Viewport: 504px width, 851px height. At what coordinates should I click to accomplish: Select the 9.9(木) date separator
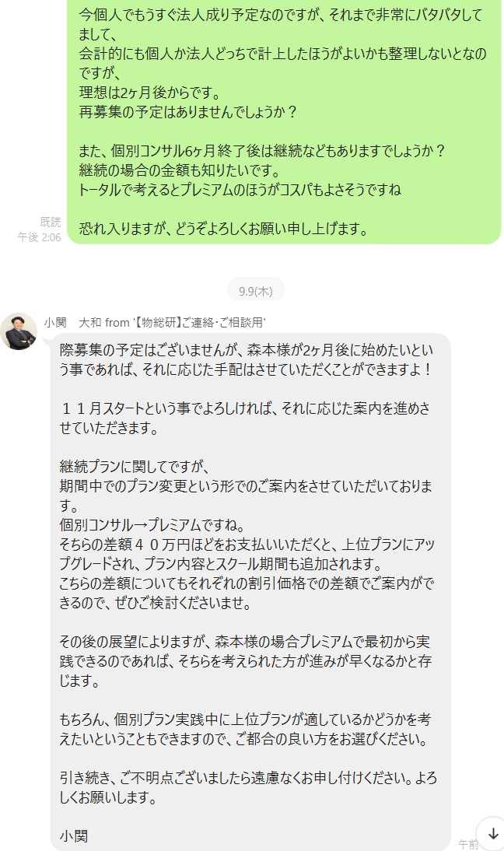click(x=256, y=292)
